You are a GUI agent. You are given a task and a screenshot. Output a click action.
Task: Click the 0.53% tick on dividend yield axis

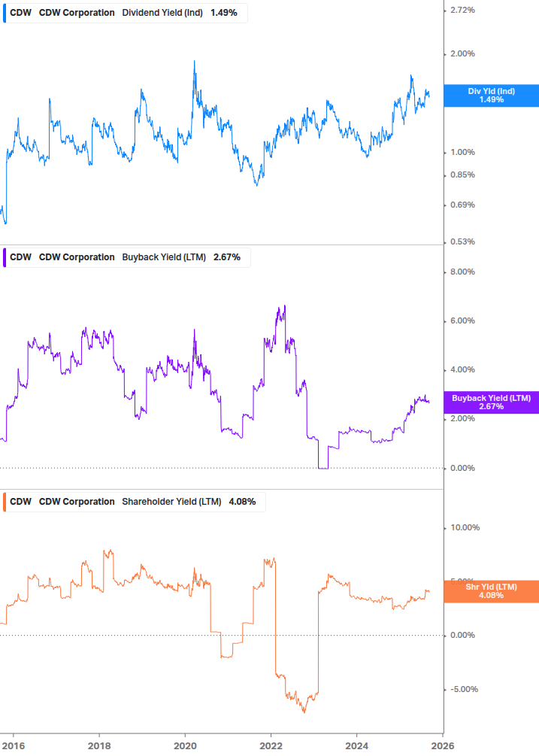[462, 241]
